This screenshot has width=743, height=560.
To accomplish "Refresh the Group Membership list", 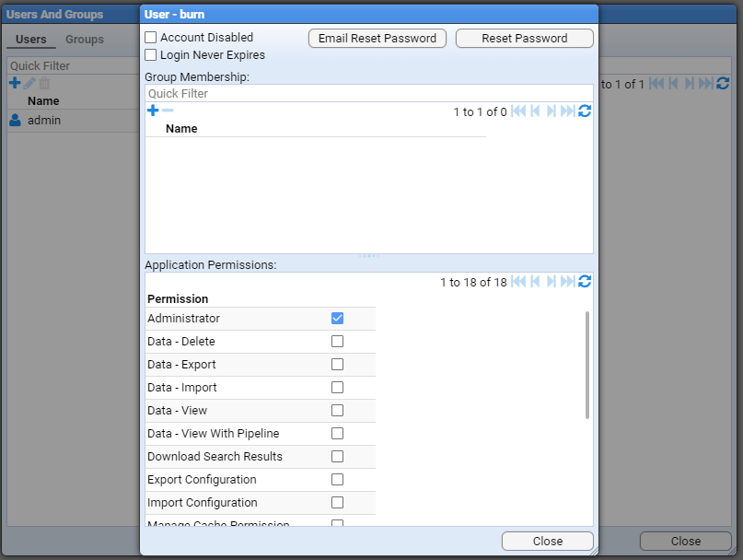I will tap(585, 111).
